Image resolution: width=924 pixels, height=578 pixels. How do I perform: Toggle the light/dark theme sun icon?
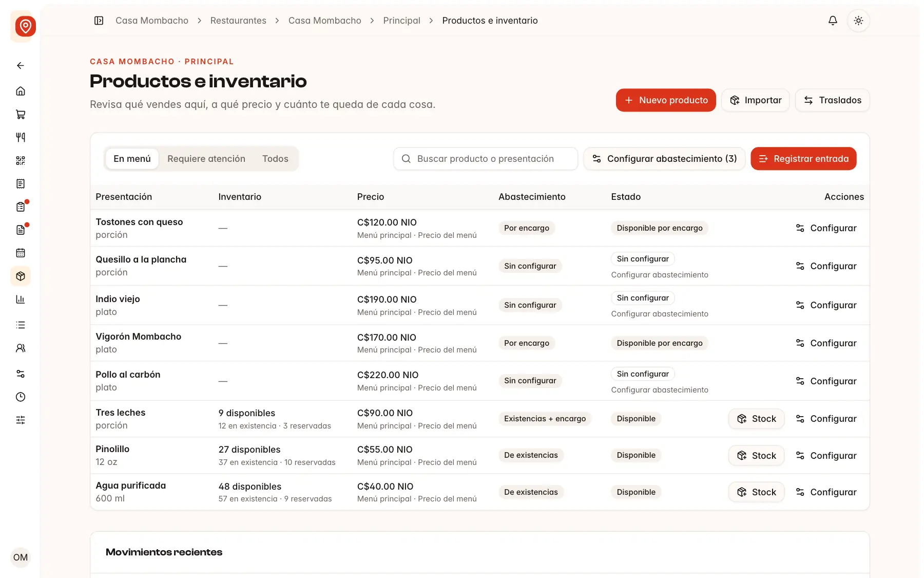pyautogui.click(x=858, y=21)
